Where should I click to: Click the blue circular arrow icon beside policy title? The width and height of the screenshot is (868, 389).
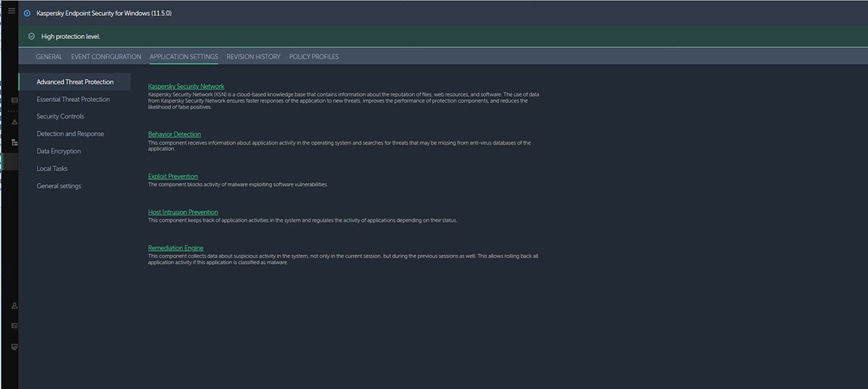27,13
